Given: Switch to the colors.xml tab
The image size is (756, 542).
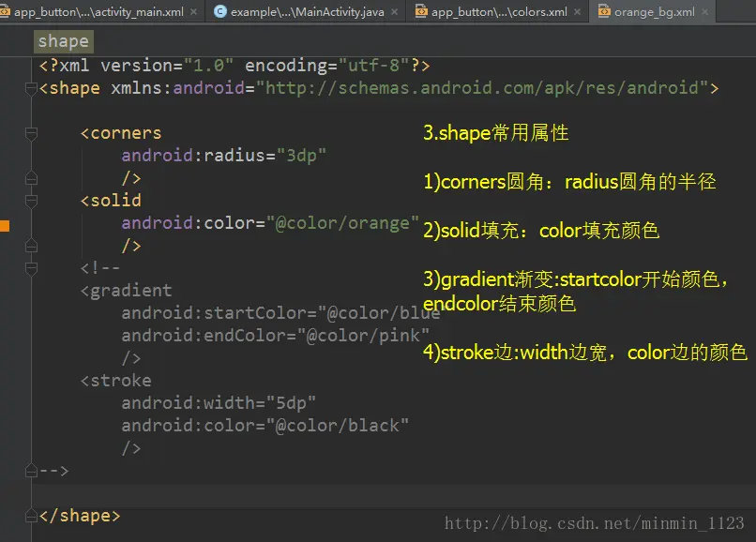Looking at the screenshot, I should [499, 12].
